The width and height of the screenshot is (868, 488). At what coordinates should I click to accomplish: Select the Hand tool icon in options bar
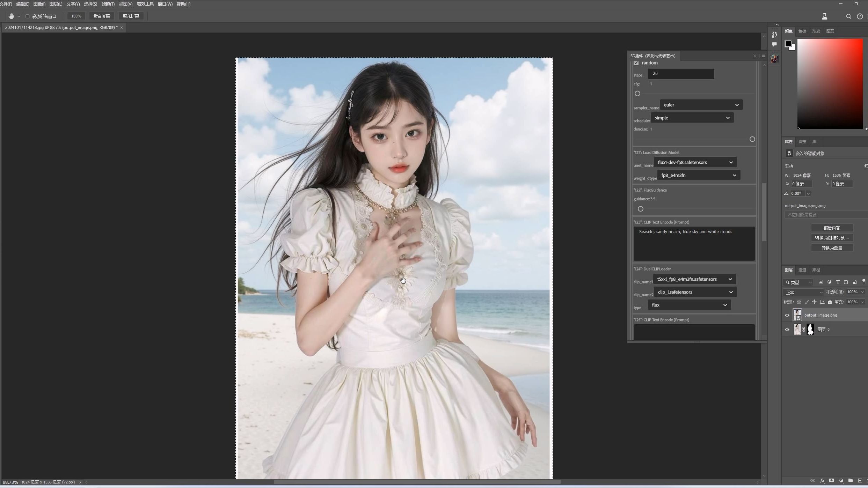(x=11, y=16)
